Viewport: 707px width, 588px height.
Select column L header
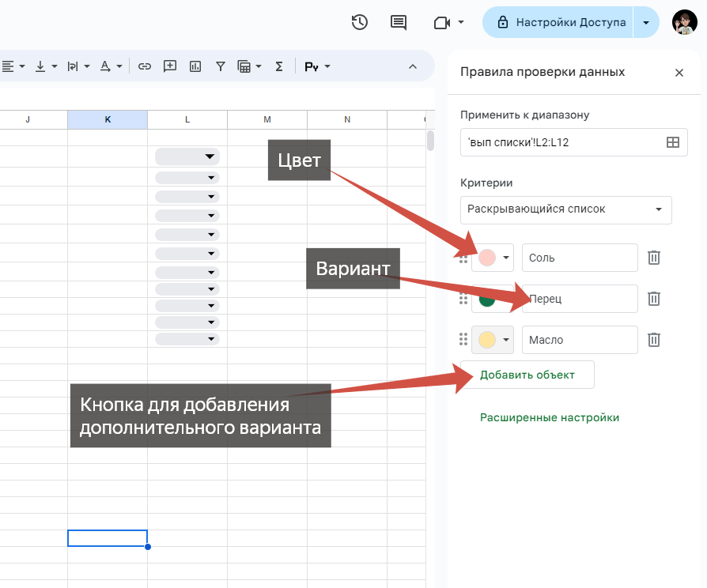click(x=187, y=119)
